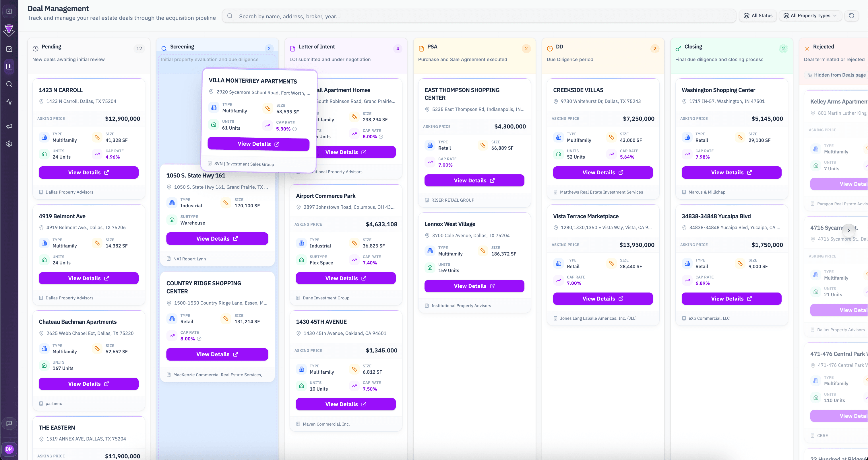Select the Screening pipeline column header
Image resolution: width=868 pixels, height=460 pixels.
(x=182, y=46)
